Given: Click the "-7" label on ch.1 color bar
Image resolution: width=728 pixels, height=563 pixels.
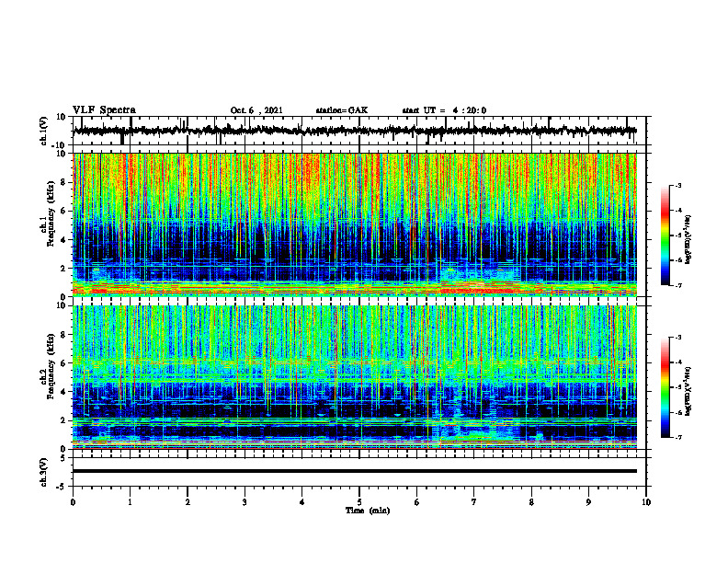Looking at the screenshot, I should pos(677,285).
